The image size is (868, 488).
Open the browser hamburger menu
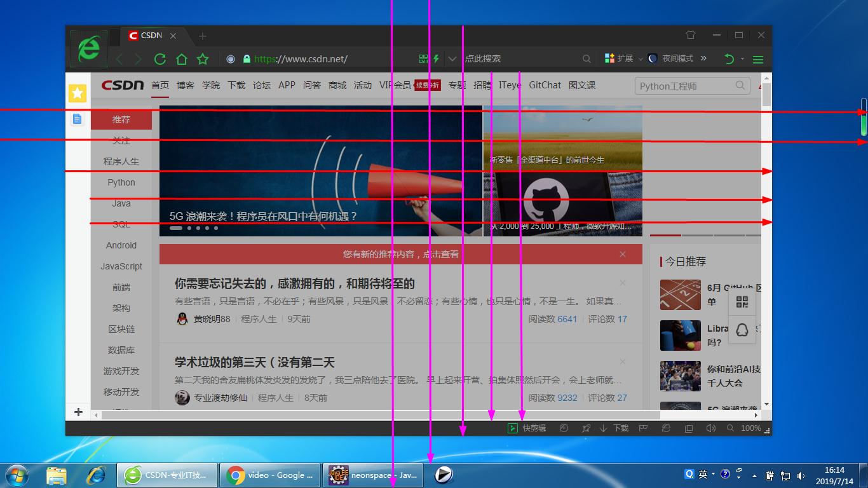click(757, 58)
